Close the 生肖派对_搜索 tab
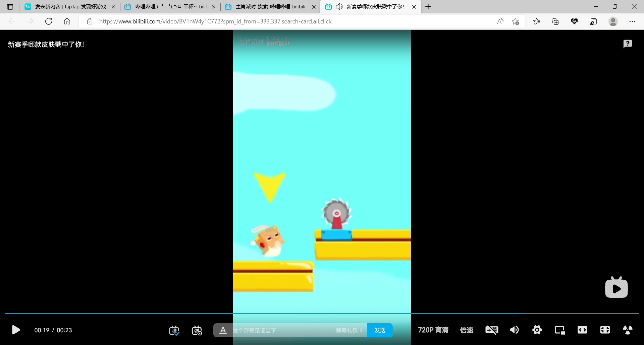This screenshot has width=644, height=345. click(314, 7)
